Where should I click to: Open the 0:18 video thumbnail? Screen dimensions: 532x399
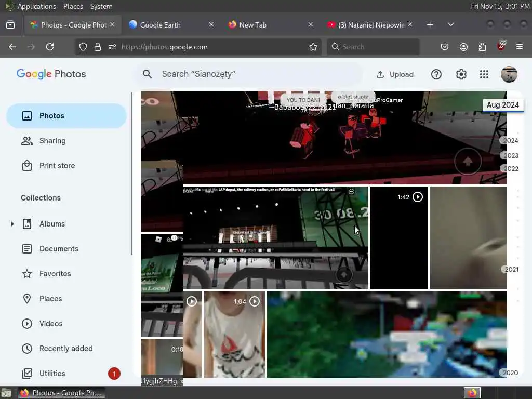(x=162, y=358)
